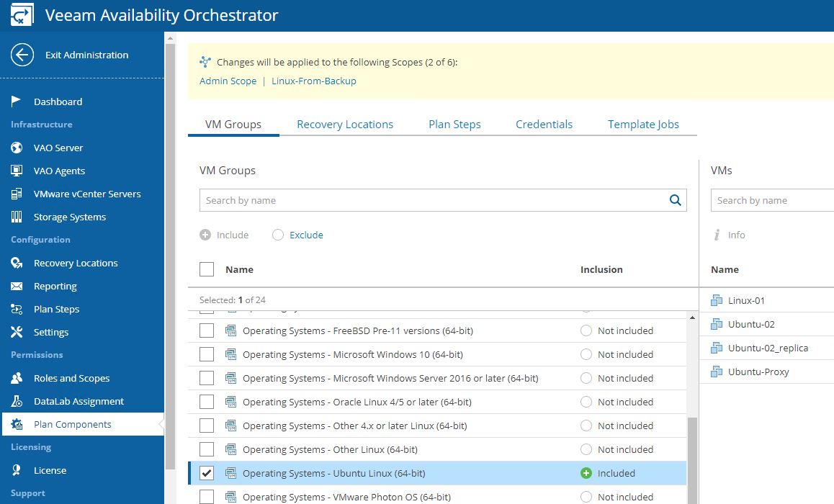The width and height of the screenshot is (834, 504).
Task: Click the sidebar scrollbar up arrow
Action: [x=170, y=38]
